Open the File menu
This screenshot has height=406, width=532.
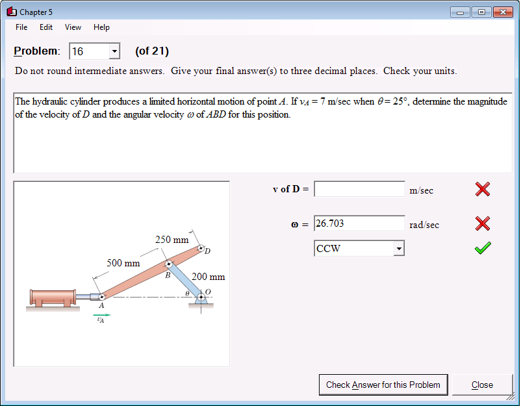[x=21, y=27]
